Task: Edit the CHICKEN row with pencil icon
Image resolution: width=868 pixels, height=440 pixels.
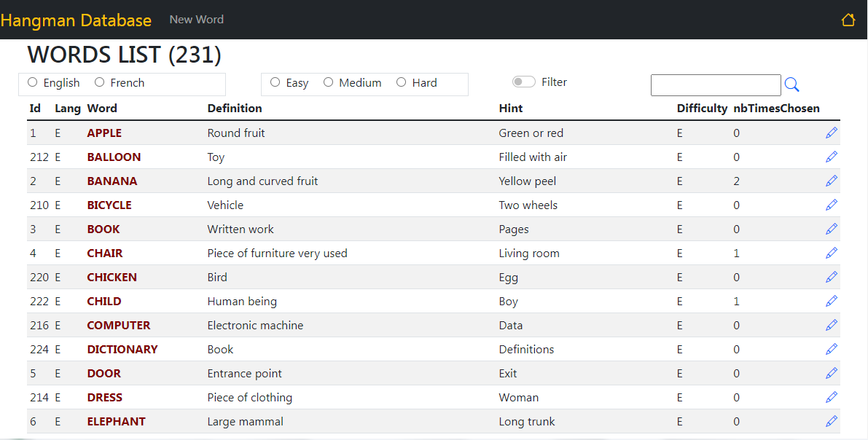Action: click(x=832, y=278)
